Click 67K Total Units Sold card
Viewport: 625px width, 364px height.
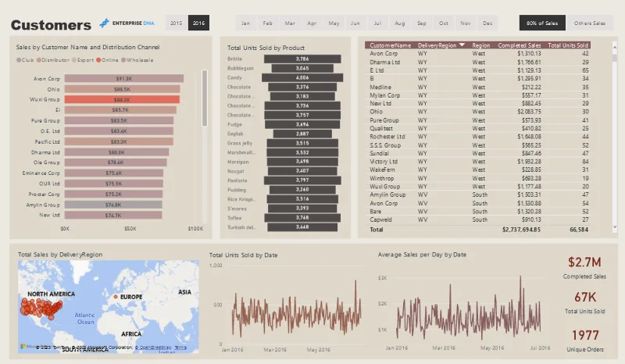(584, 302)
